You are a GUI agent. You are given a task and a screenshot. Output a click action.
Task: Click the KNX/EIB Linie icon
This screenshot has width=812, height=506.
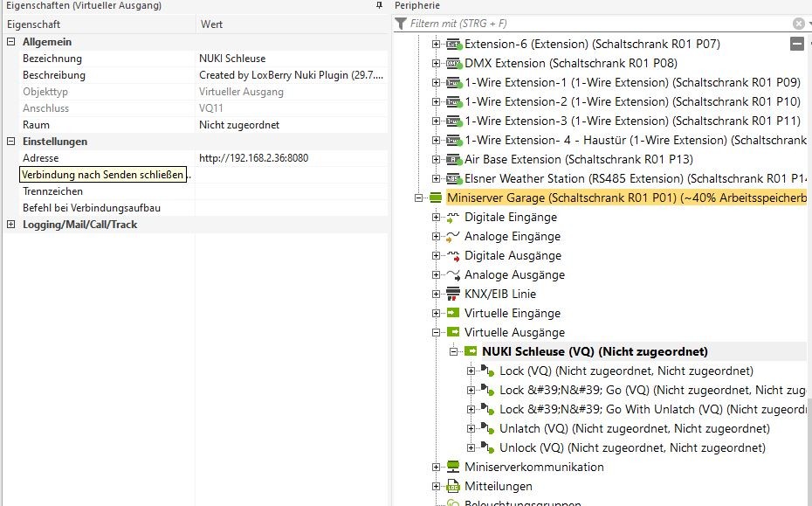453,294
